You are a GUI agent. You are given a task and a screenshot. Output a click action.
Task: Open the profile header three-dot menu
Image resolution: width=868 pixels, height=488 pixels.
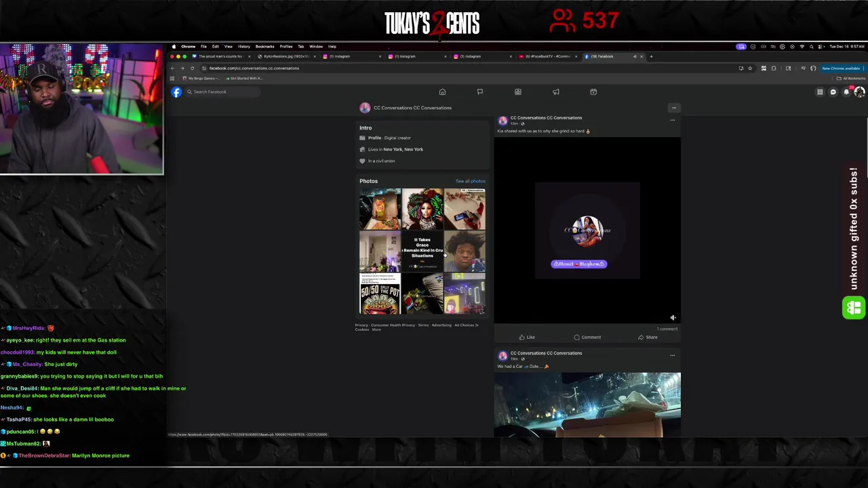673,108
